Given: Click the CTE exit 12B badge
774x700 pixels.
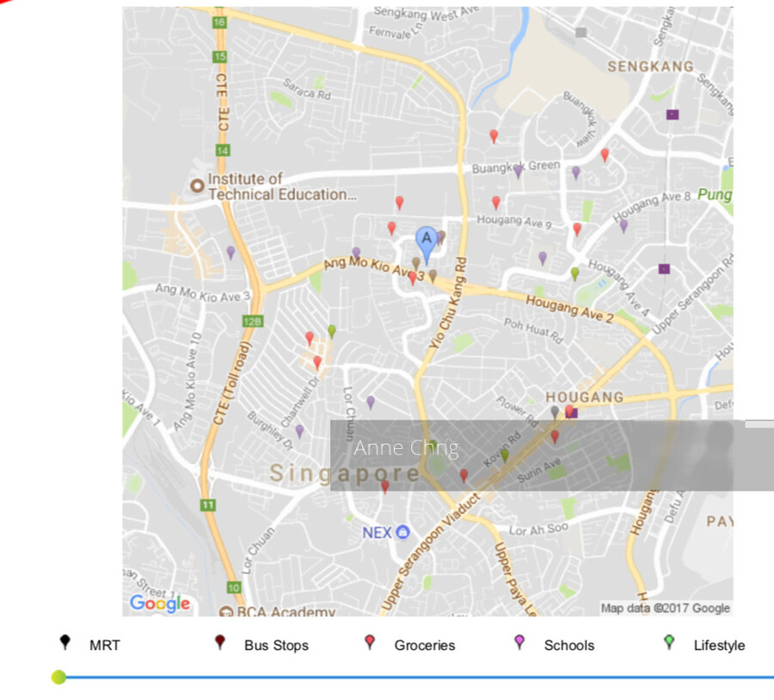Looking at the screenshot, I should [252, 321].
